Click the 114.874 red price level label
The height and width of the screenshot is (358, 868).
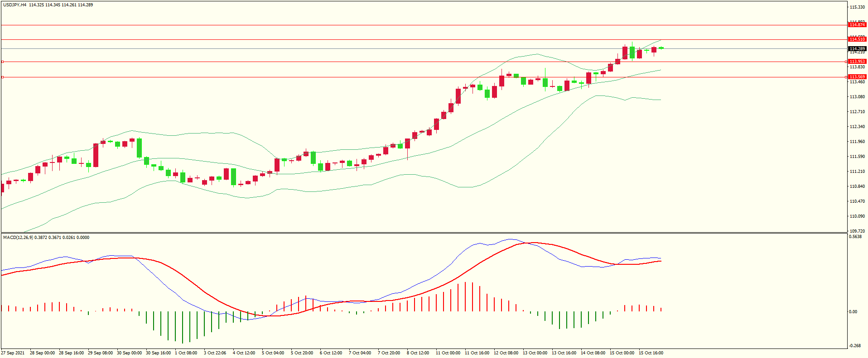click(x=857, y=25)
